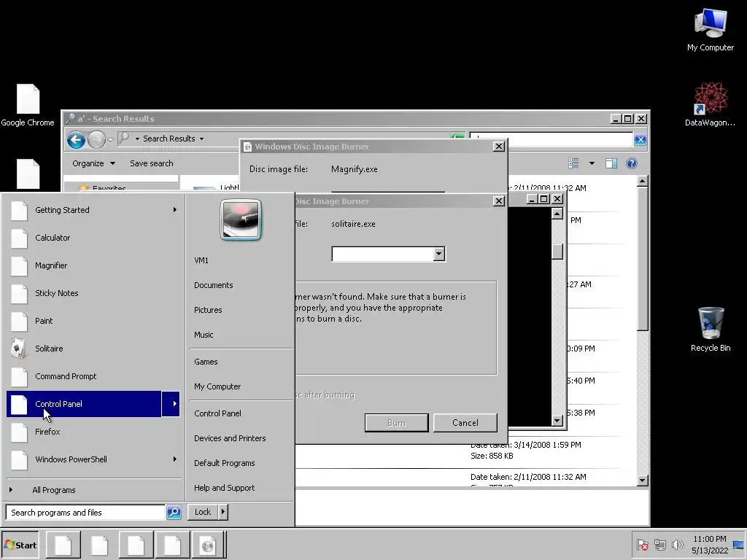The image size is (747, 560).
Task: Open Magnifier from the Start menu
Action: 93,265
